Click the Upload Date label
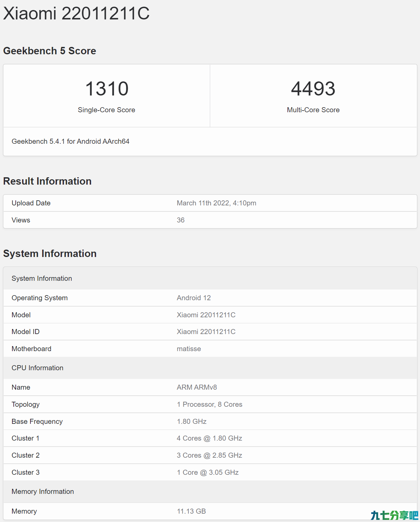420x522 pixels. tap(31, 203)
